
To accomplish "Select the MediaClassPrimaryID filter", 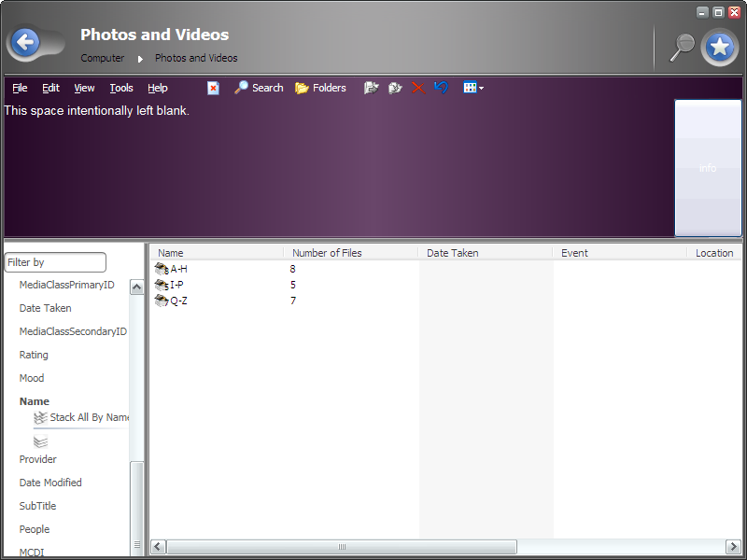I will coord(66,285).
